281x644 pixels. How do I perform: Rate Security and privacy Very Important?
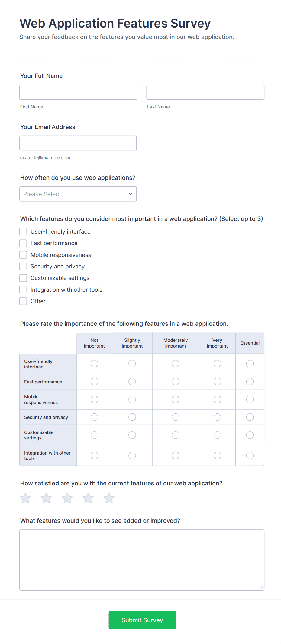tap(217, 417)
